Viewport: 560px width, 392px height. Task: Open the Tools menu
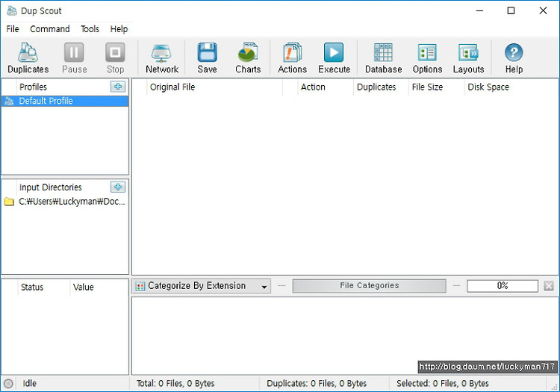90,29
